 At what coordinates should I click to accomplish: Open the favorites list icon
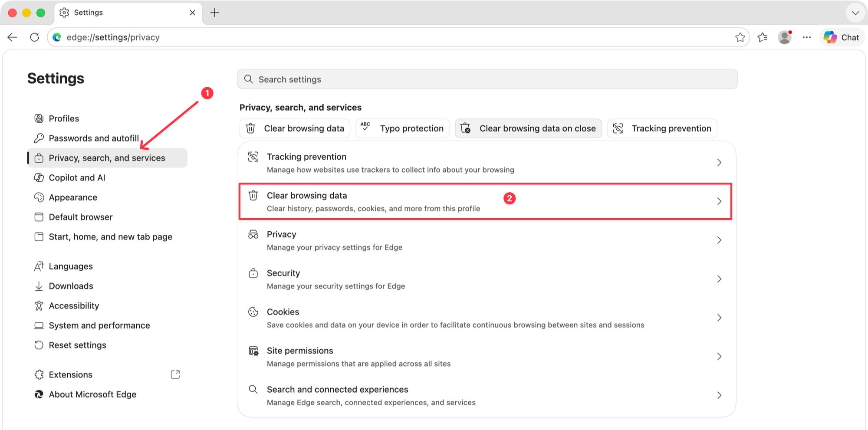click(x=763, y=37)
